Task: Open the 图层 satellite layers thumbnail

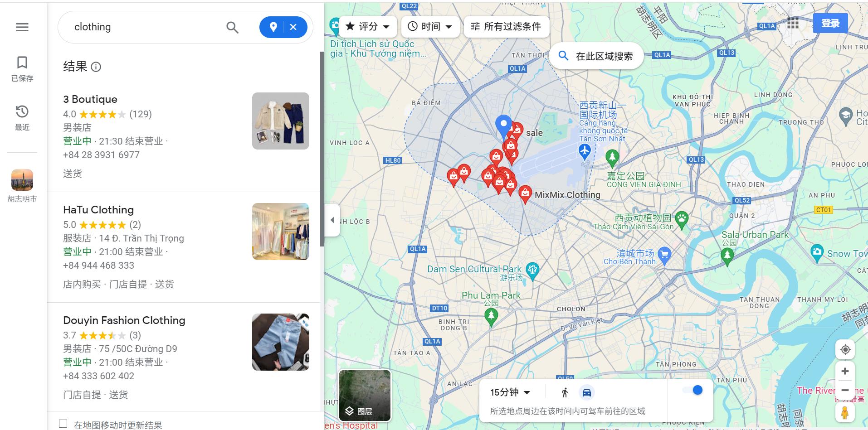Action: click(365, 395)
